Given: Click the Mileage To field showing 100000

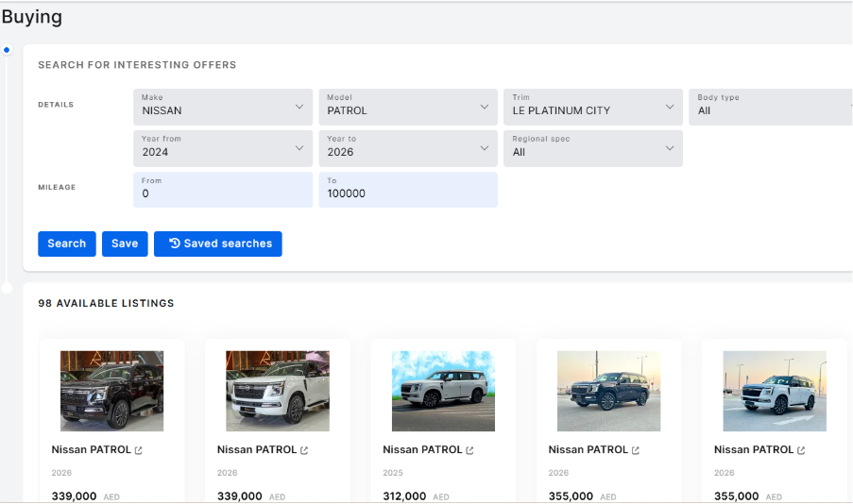Looking at the screenshot, I should coord(408,190).
